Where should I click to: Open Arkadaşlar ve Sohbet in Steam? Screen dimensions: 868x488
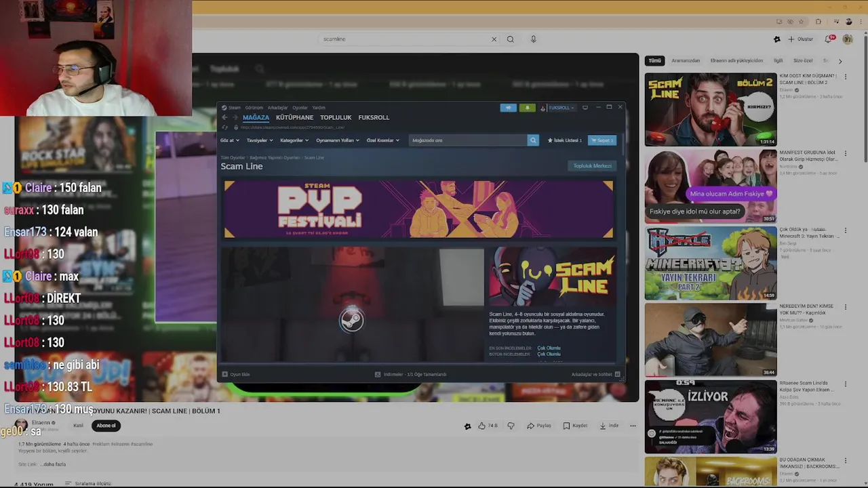(x=595, y=374)
